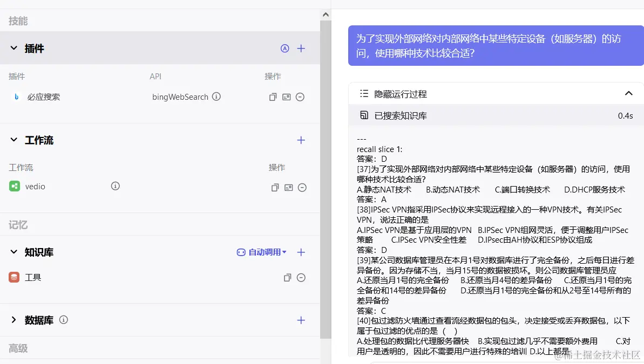Select the vedio workflow name
The height and width of the screenshot is (364, 644).
coord(35,186)
